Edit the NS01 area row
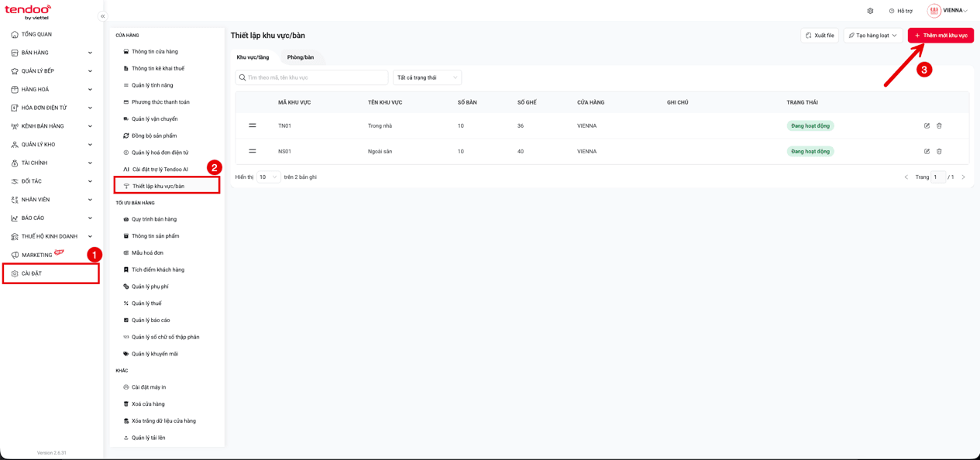Viewport: 980px width, 460px height. tap(927, 152)
